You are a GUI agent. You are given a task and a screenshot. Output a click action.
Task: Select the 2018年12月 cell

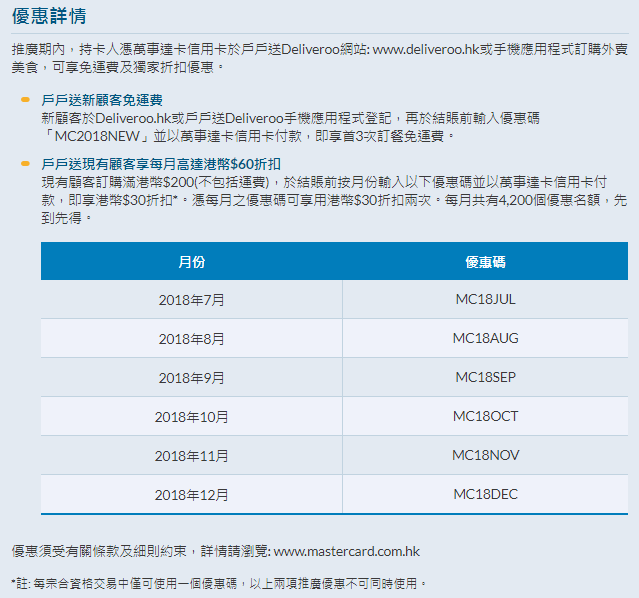pos(192,495)
